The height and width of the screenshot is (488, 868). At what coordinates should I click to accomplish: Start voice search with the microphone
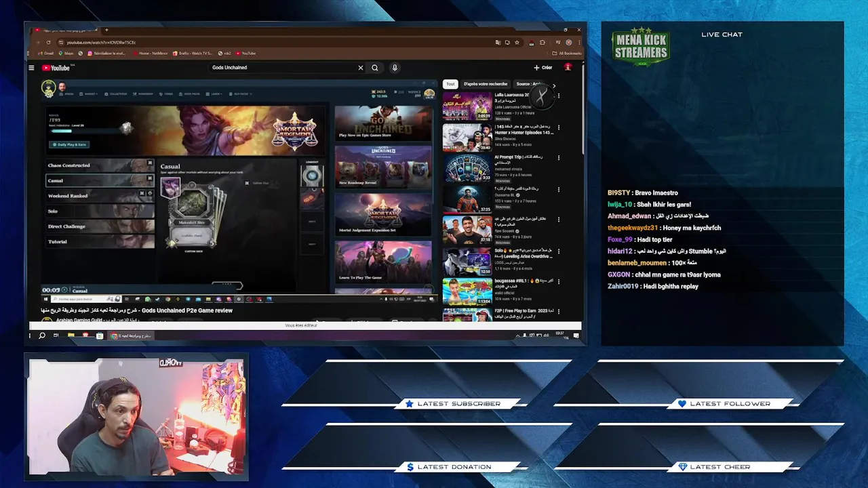pos(395,68)
